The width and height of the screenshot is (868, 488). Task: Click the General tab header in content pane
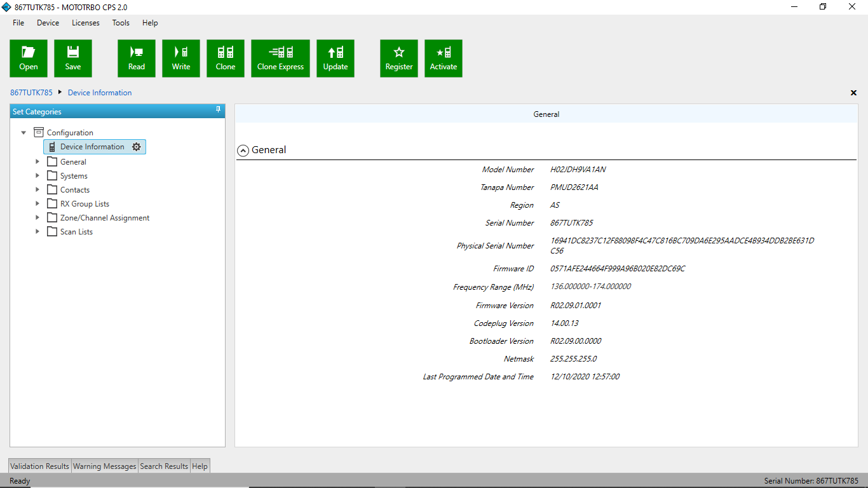(546, 114)
